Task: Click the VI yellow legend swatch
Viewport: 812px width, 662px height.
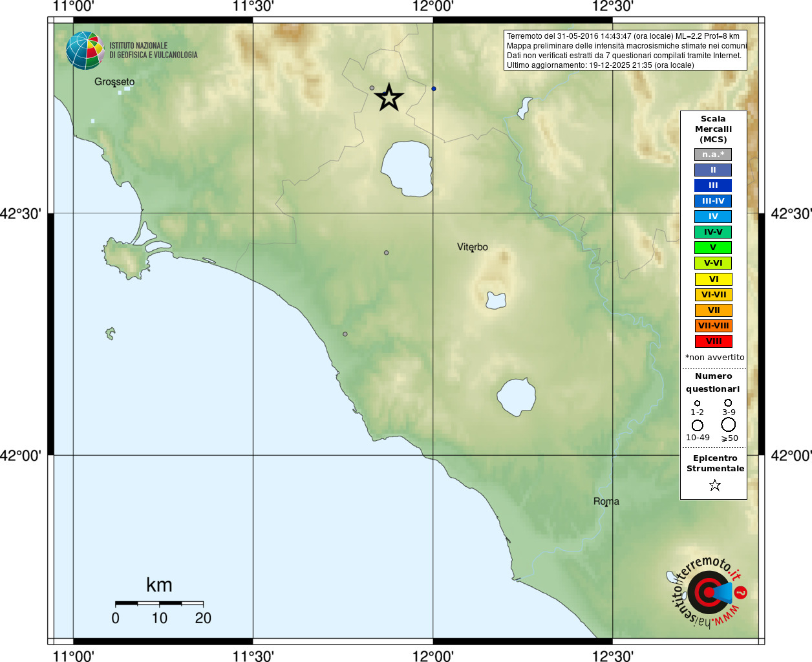Action: (x=713, y=279)
